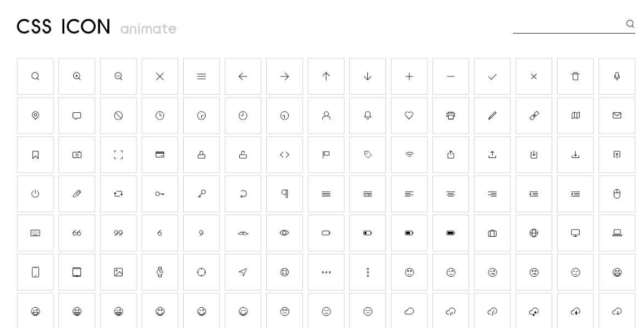
Task: Click the notification bell icon
Action: [x=368, y=116]
